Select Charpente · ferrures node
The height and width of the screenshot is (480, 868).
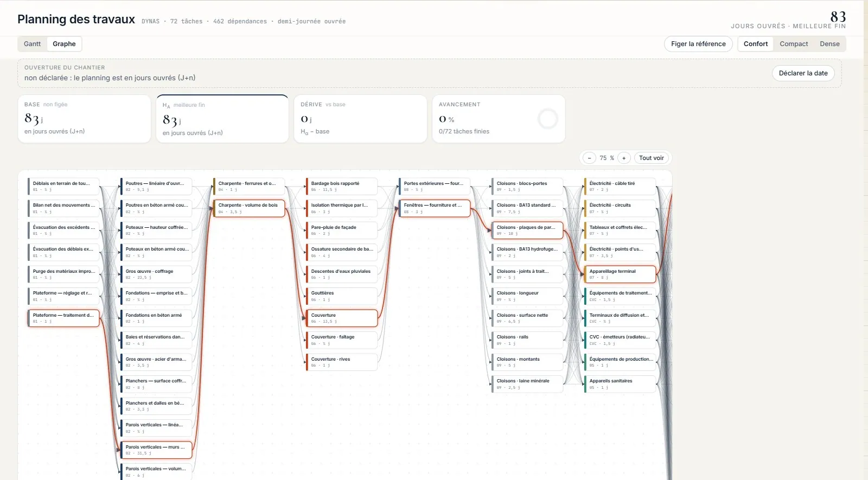[x=249, y=186]
